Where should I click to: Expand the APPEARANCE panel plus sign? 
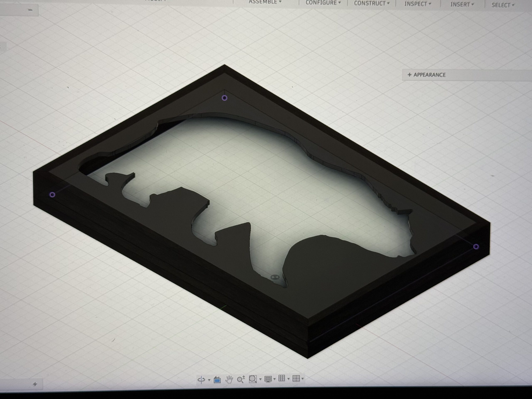(409, 75)
